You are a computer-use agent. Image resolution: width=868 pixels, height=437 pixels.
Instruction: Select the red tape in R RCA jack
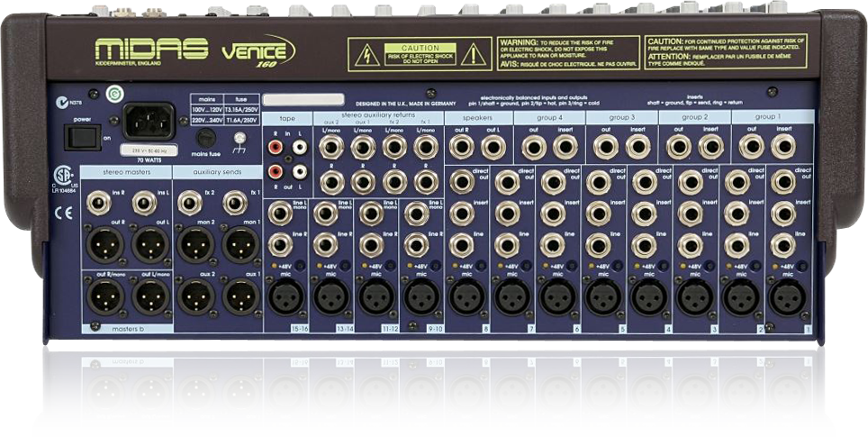click(x=275, y=147)
